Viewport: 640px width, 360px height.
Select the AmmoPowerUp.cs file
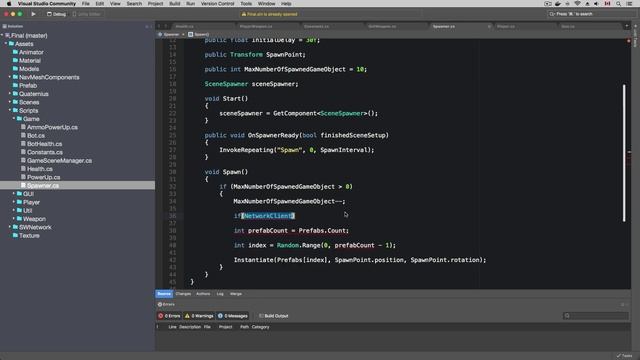point(52,127)
